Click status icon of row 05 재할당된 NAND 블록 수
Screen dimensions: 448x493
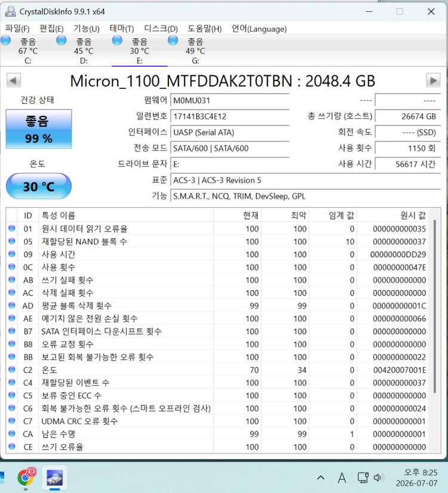click(12, 241)
